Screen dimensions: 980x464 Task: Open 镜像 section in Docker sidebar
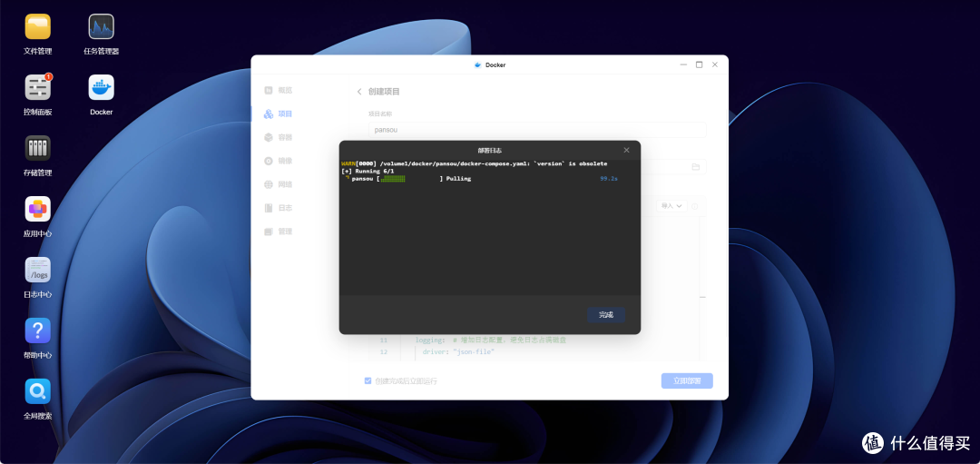coord(279,161)
